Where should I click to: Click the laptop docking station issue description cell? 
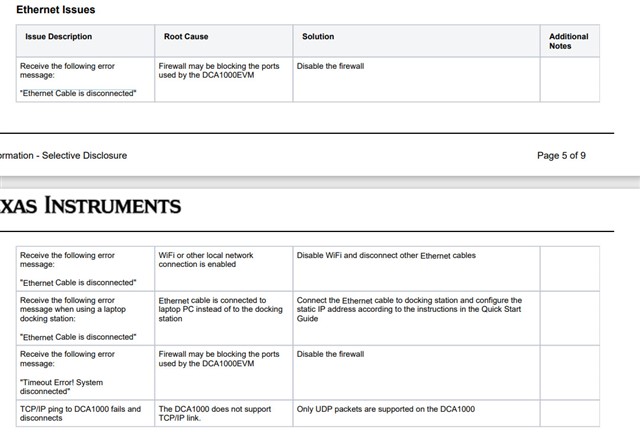click(85, 318)
